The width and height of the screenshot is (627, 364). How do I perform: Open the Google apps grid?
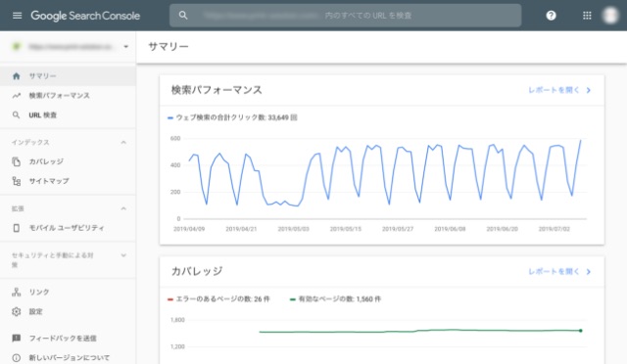click(x=587, y=16)
